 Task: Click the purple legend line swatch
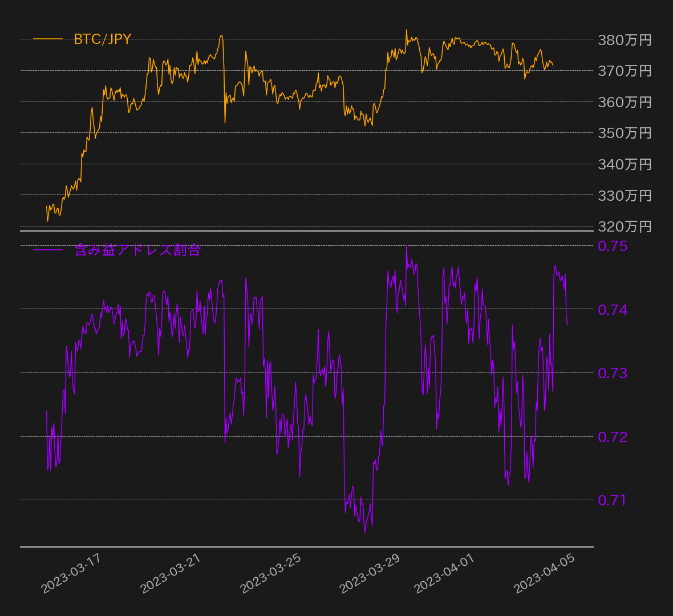click(x=48, y=250)
